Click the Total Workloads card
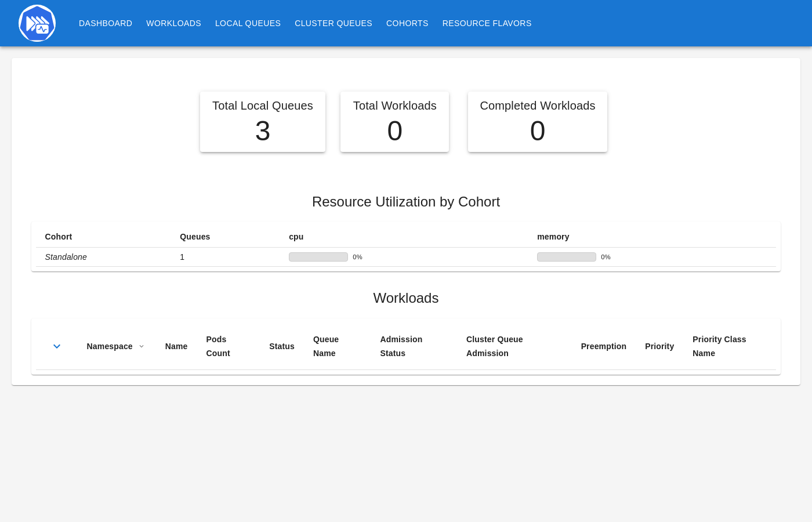The image size is (812, 522). 395,122
